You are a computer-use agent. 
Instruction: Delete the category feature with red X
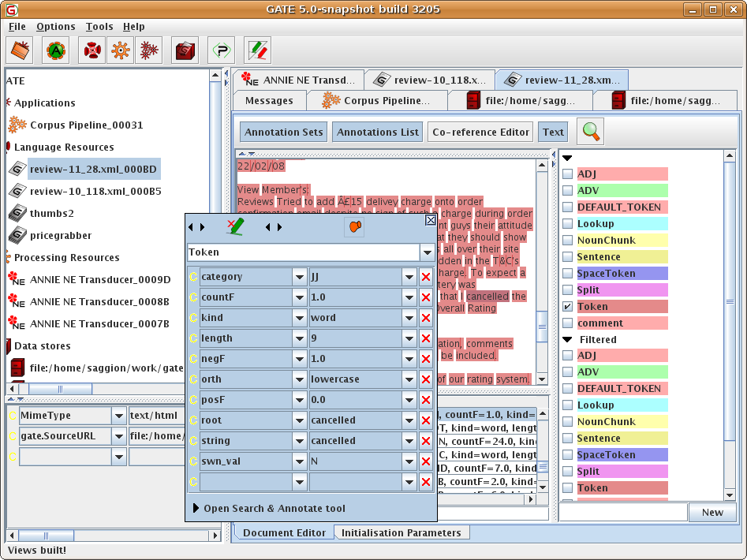coord(426,277)
